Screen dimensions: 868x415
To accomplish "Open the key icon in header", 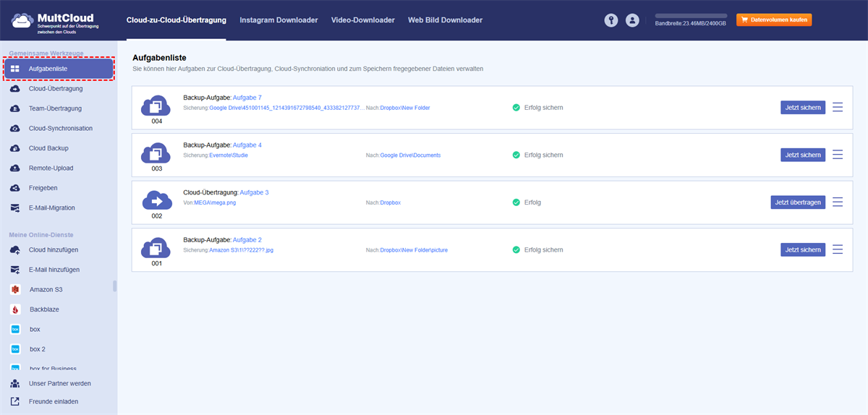I will pyautogui.click(x=611, y=20).
